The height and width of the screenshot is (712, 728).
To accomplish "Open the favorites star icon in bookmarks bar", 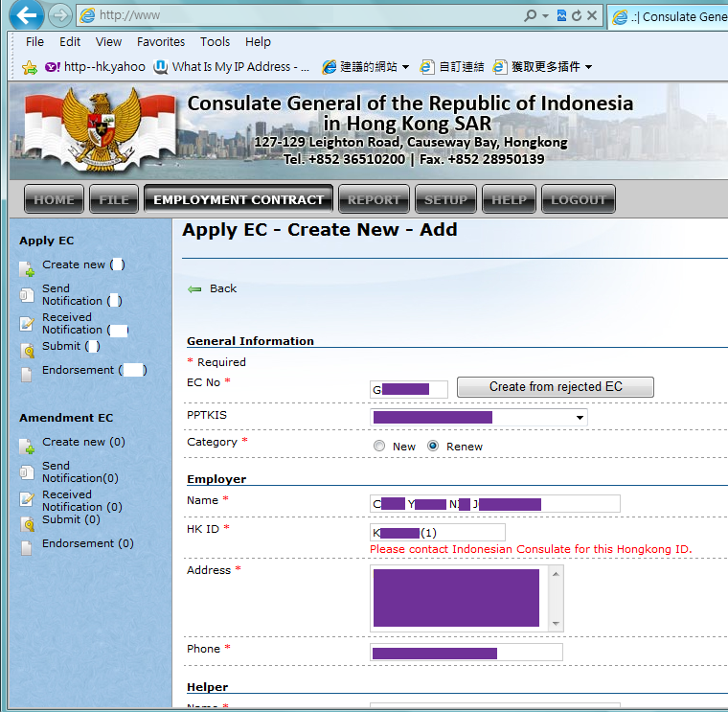I will pos(29,67).
